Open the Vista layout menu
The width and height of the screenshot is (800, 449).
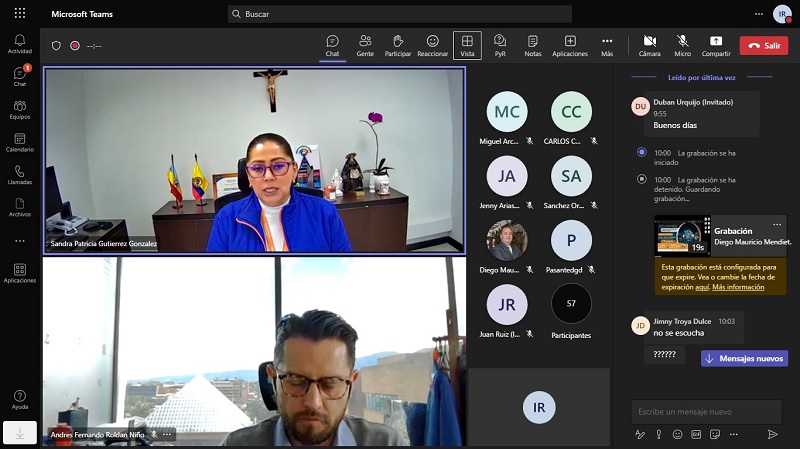tap(467, 45)
